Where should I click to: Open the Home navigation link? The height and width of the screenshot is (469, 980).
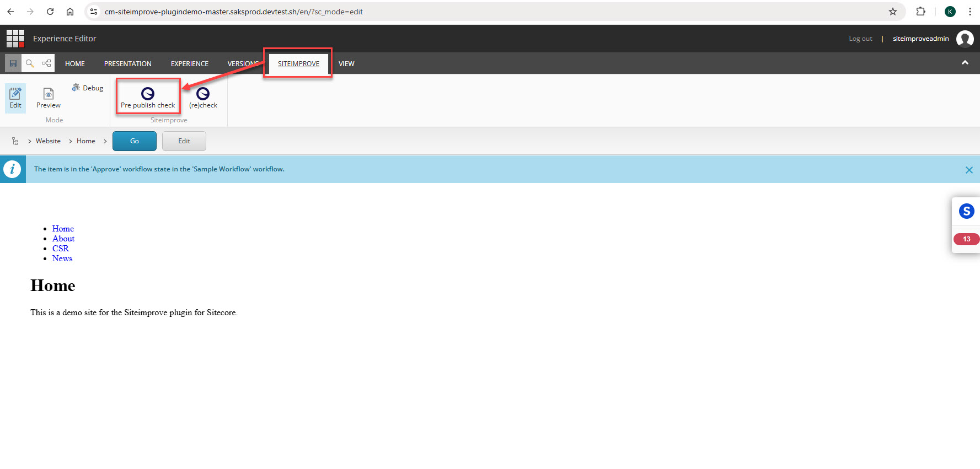(63, 229)
